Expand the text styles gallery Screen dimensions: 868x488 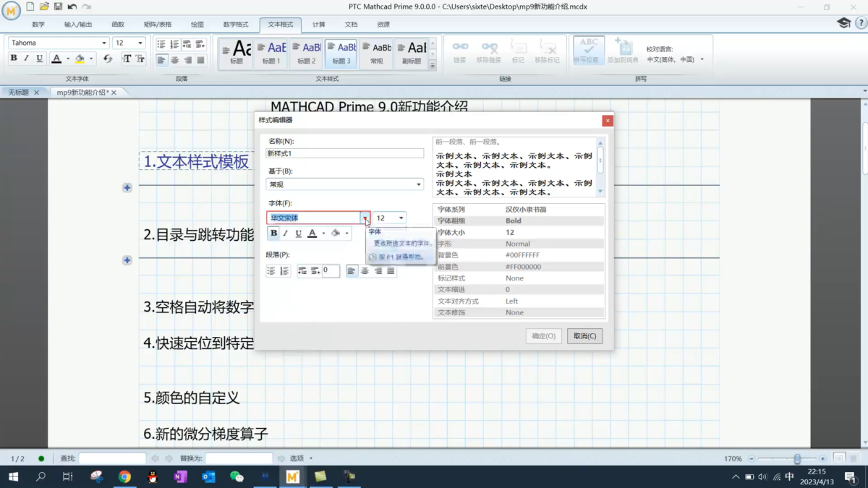point(433,65)
